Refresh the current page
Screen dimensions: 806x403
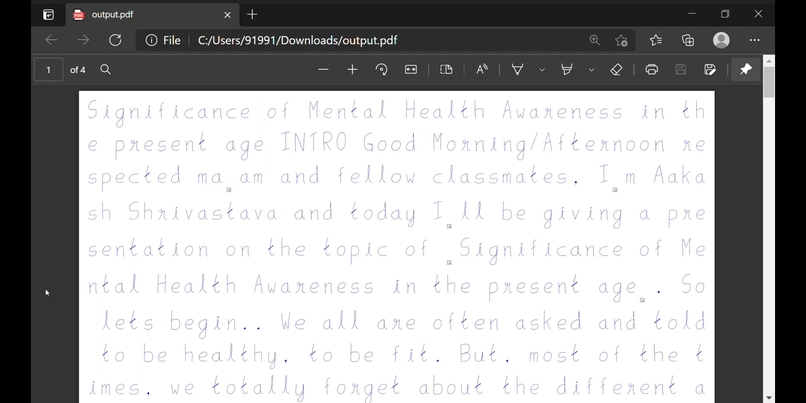click(115, 40)
